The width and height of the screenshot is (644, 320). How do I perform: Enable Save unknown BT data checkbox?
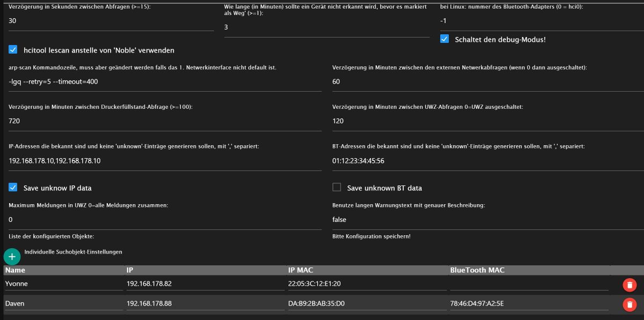337,188
